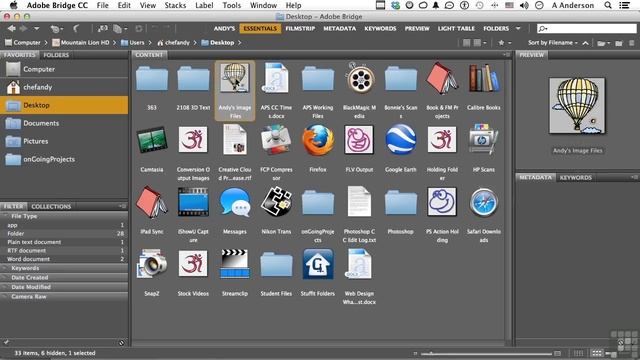Toggle ascending sort order arrow

pos(585,42)
